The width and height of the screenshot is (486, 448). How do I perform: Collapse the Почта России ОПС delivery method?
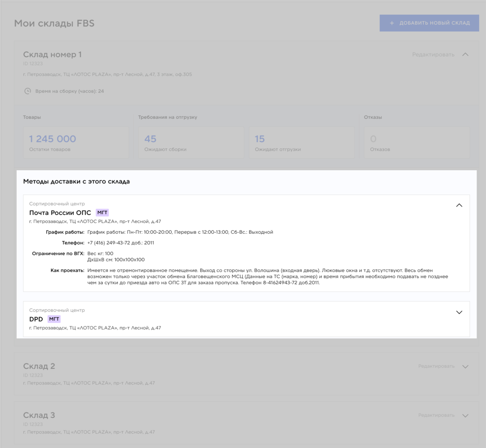click(x=459, y=205)
